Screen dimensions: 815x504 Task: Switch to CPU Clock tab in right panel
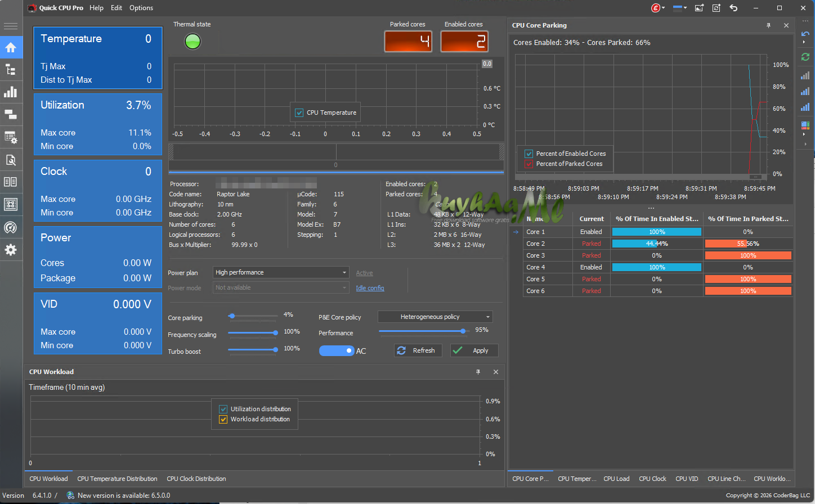point(652,479)
